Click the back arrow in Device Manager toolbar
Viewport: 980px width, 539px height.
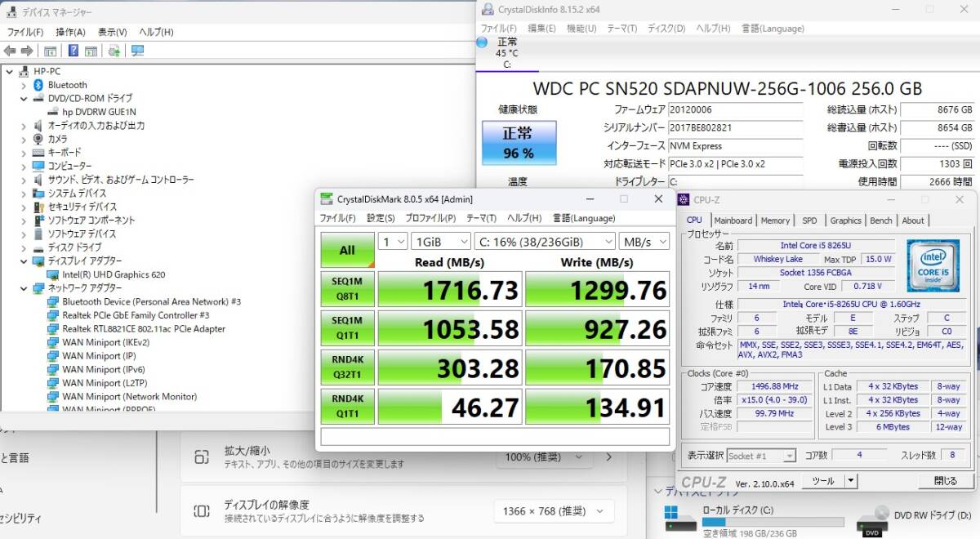click(x=11, y=51)
